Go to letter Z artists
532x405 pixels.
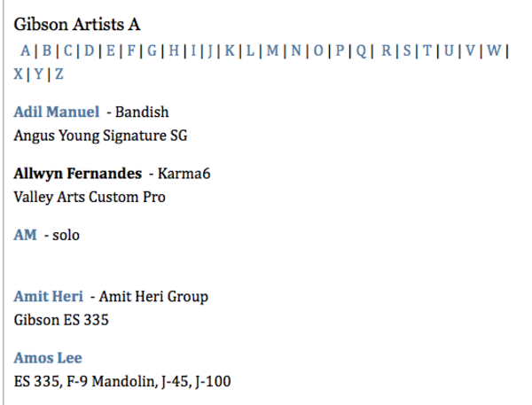pos(59,74)
